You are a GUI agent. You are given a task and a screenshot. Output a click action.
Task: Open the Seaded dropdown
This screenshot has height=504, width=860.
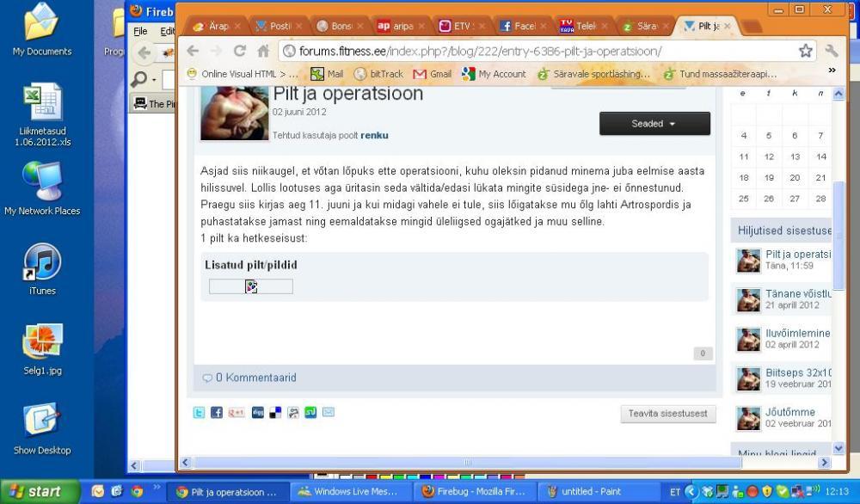tap(654, 124)
